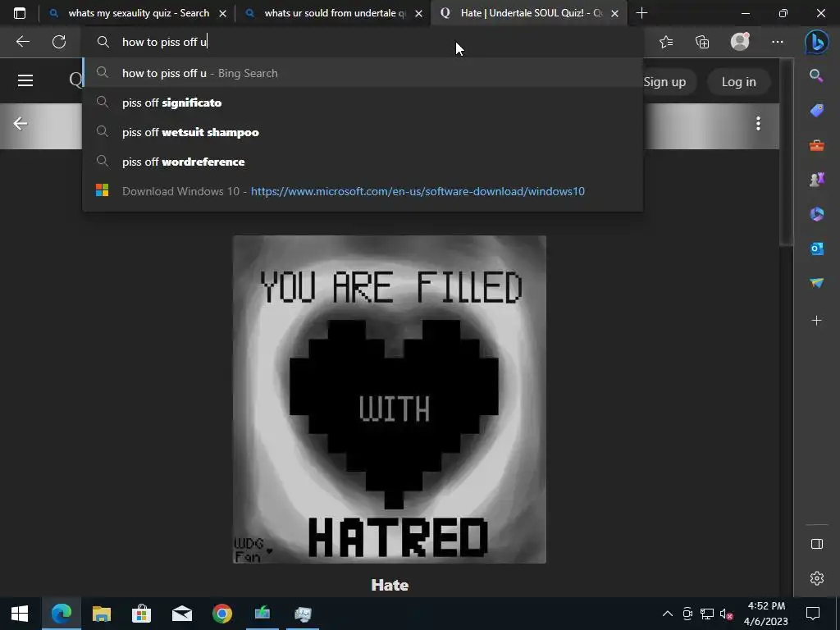Open a new tab with plus button
The height and width of the screenshot is (630, 840).
641,13
